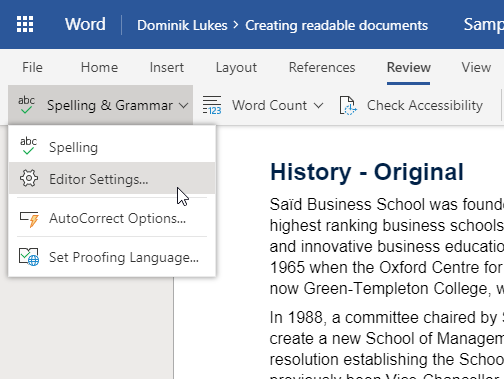Click the line starting 'highest ranking business schools'
Screen dimensions: 504x379
point(387,226)
